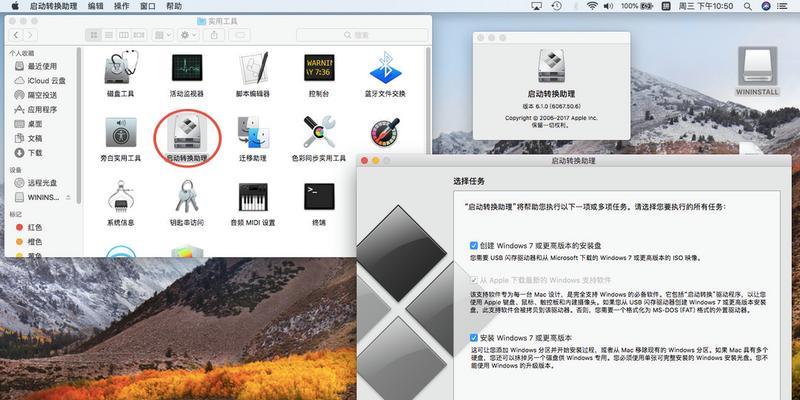Click Finder edit tags button
This screenshot has height=400, width=800.
[x=240, y=35]
